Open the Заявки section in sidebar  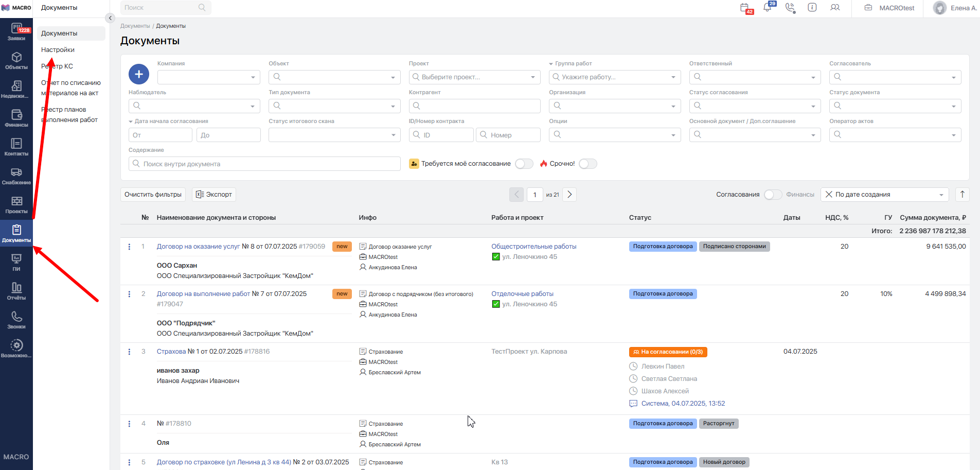tap(16, 32)
